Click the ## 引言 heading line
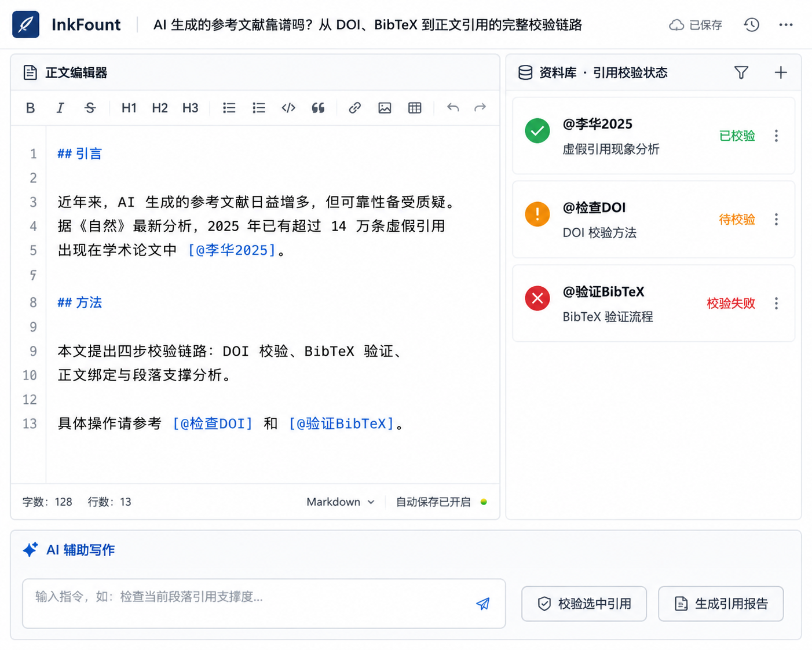812x650 pixels. 79,154
